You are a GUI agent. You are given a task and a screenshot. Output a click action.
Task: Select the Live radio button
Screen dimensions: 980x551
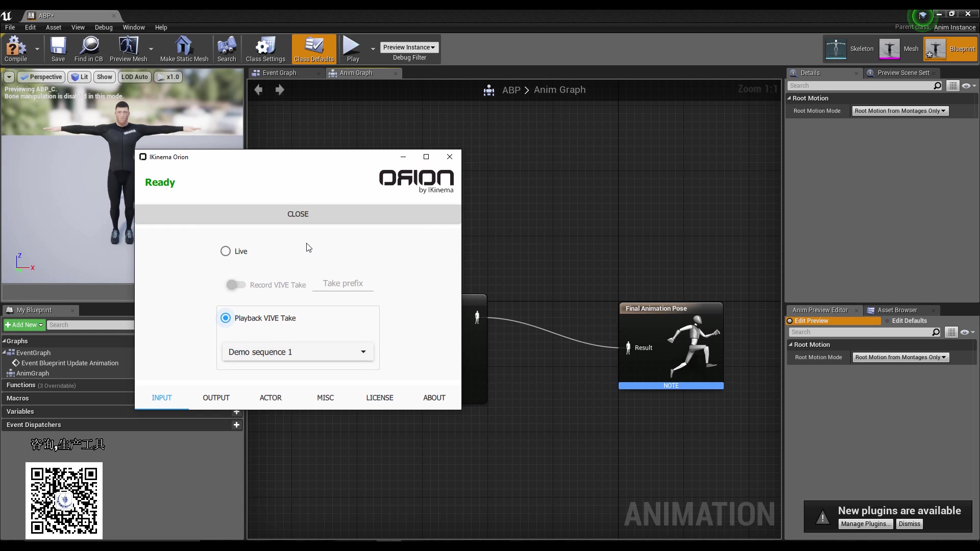226,251
